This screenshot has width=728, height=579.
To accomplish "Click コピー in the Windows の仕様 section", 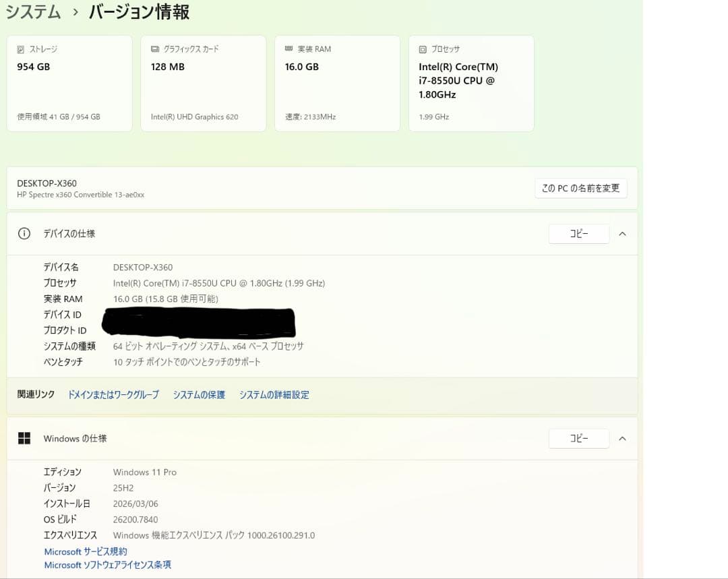I will point(578,437).
